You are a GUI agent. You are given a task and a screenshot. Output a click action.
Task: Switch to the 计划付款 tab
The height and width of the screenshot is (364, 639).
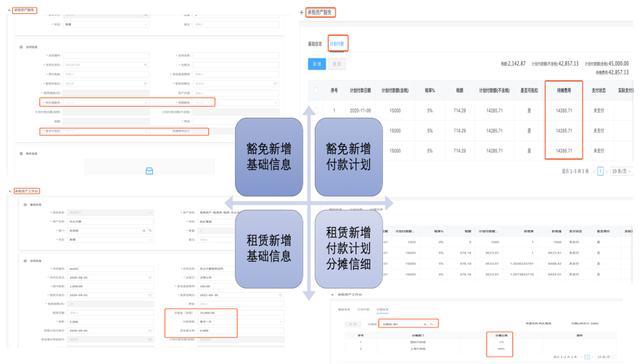pos(337,44)
